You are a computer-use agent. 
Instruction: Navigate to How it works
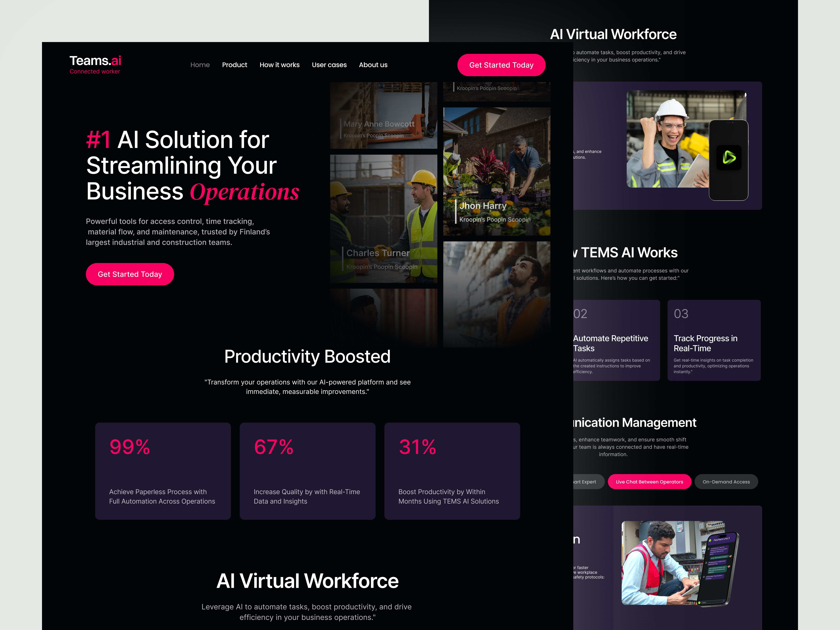coord(279,65)
